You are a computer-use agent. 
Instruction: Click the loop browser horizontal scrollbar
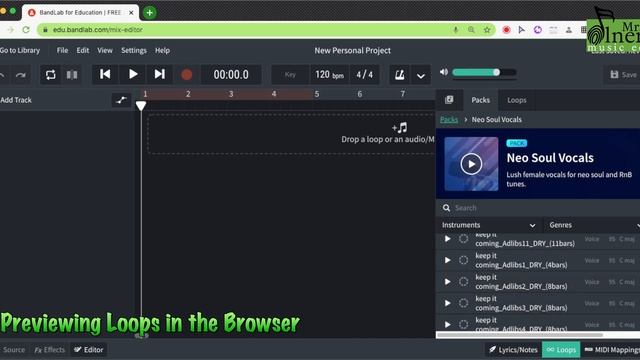pyautogui.click(x=520, y=335)
